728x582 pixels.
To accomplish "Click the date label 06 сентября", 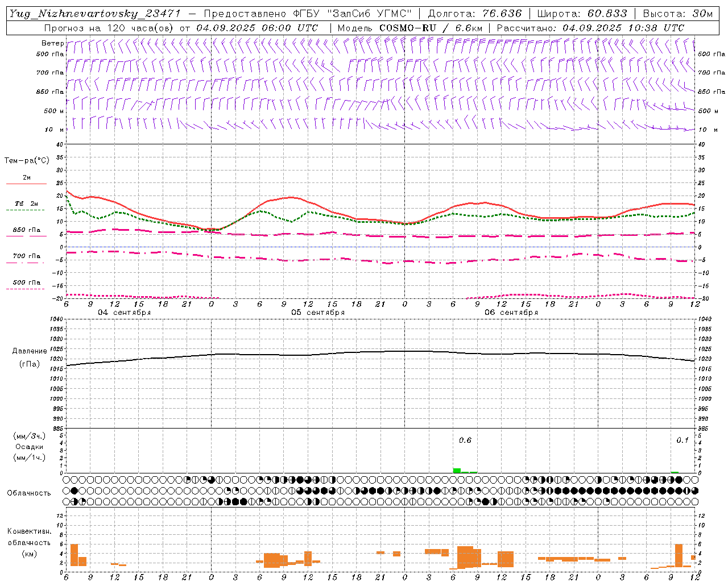I will point(511,313).
